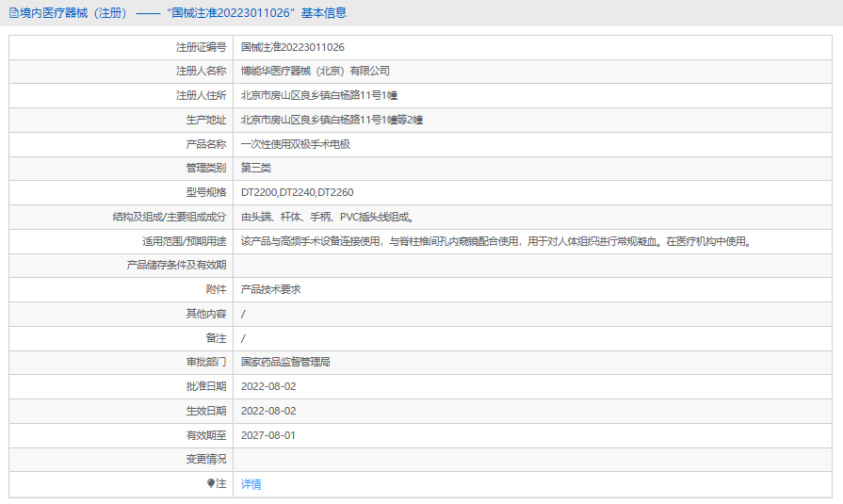Click the 注册人住所 label
Viewport: 843px width, 504px height.
pos(201,95)
